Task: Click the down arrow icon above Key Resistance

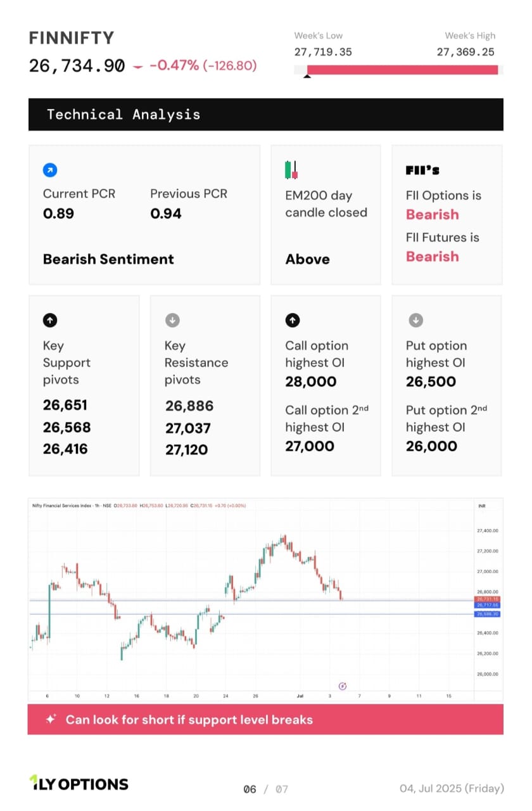Action: pyautogui.click(x=172, y=321)
